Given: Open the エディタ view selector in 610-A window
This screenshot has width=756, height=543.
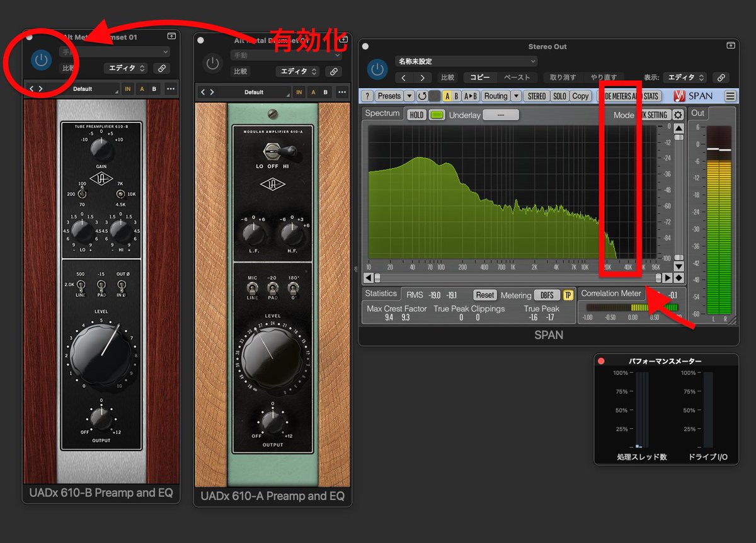Looking at the screenshot, I should (x=297, y=72).
